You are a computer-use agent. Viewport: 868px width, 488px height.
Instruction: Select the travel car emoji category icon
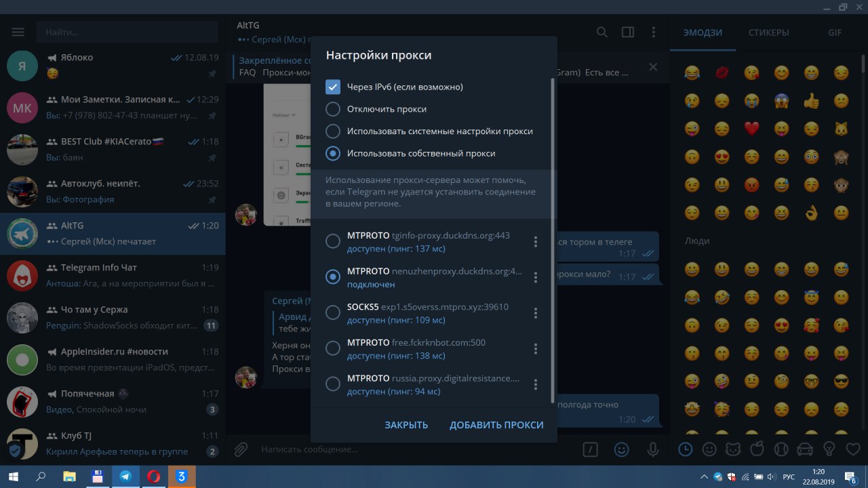(804, 449)
